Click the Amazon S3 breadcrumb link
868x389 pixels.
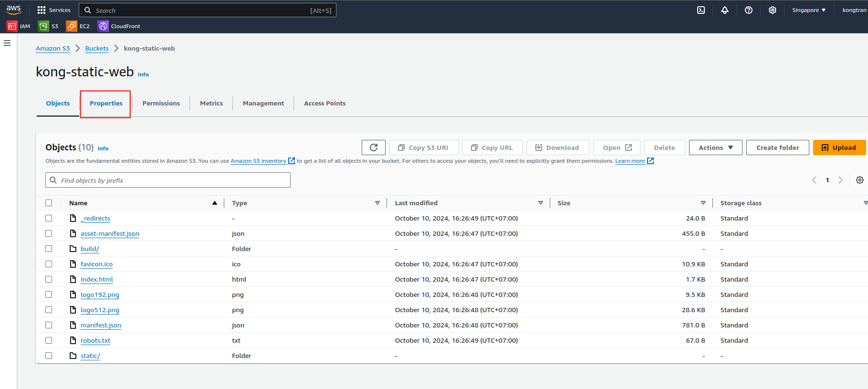point(53,48)
